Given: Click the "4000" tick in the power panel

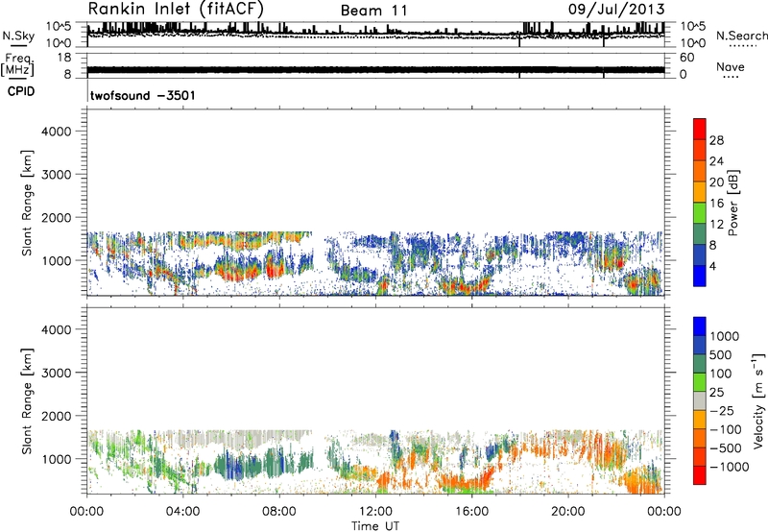Looking at the screenshot, I should [57, 132].
